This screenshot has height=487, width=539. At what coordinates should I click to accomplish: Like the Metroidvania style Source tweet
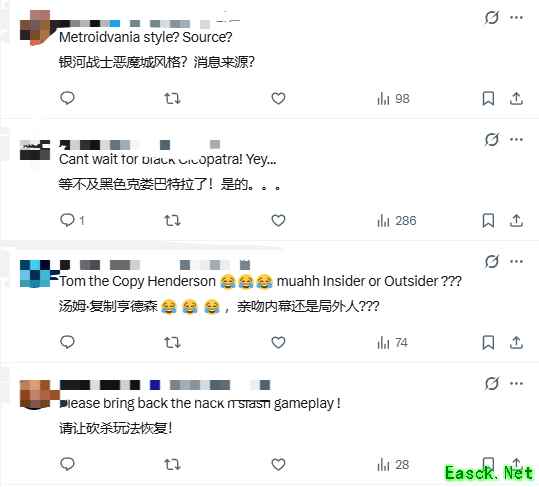coord(278,98)
